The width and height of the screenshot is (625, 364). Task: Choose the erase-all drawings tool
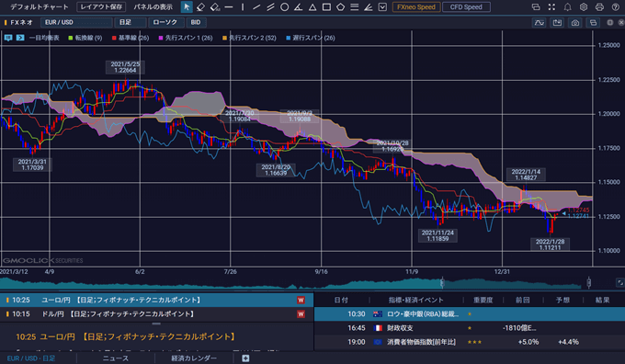215,6
